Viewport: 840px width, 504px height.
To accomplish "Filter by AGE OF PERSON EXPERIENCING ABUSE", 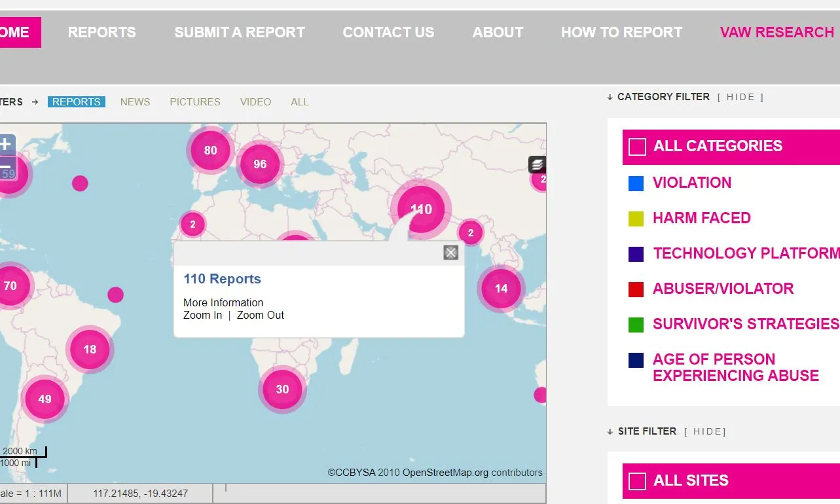I will coord(736,367).
